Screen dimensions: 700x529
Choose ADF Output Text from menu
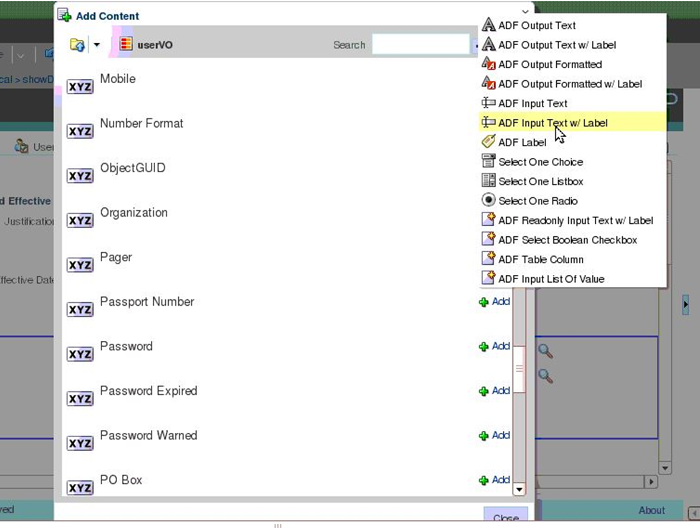pos(573,25)
